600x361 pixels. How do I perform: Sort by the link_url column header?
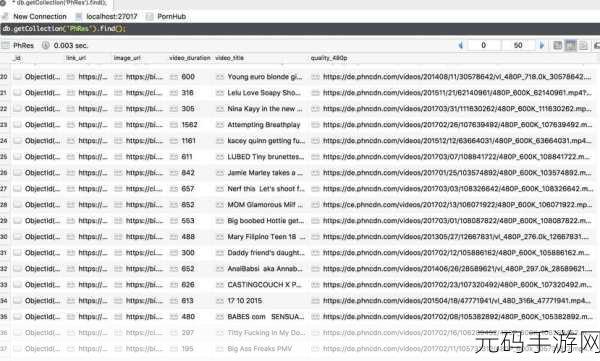click(x=76, y=58)
